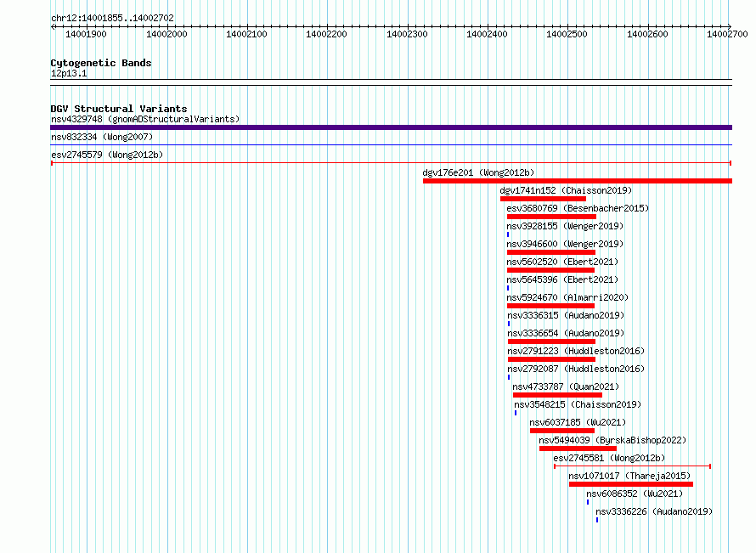The width and height of the screenshot is (756, 553).
Task: Click the red bar under nsv2791223
Action: (551, 359)
